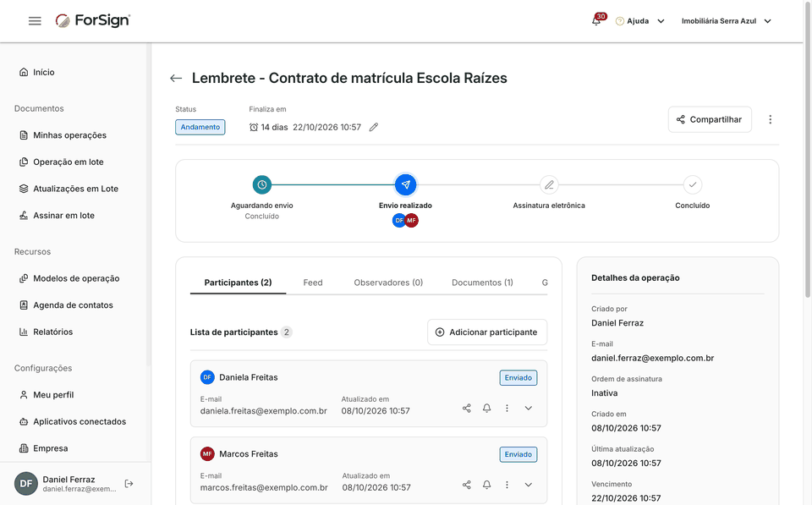
Task: Click Inativa value under Ordem de assinatura
Action: tap(604, 393)
